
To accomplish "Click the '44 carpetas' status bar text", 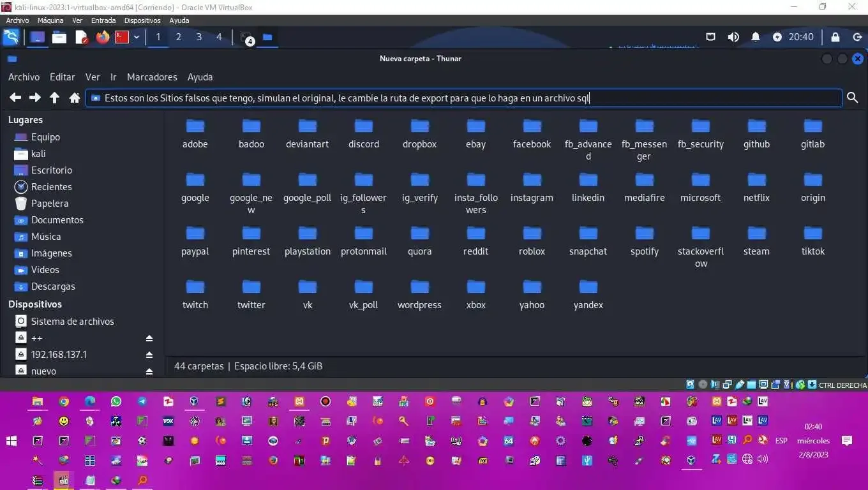I will (x=199, y=366).
